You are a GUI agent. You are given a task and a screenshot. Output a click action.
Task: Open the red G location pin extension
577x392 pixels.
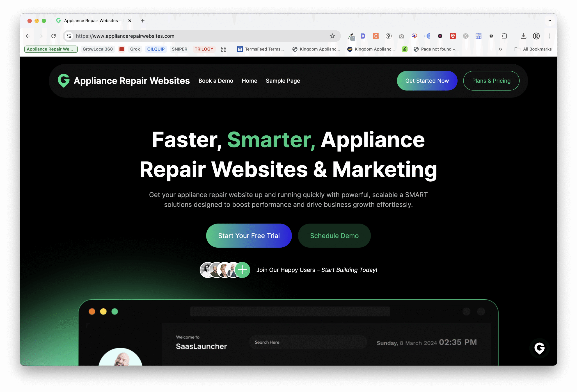453,36
